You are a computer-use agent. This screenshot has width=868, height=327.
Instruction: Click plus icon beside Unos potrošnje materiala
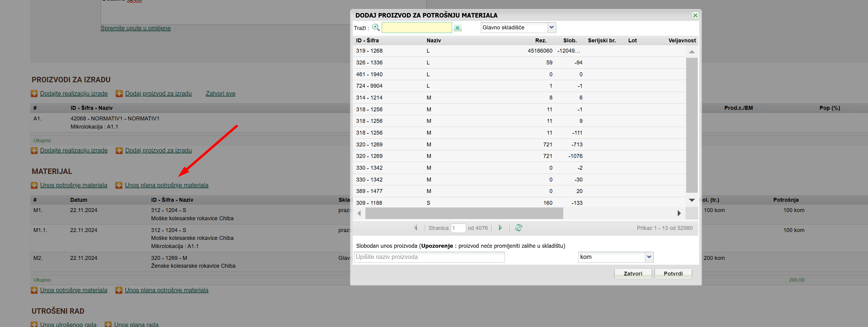click(x=34, y=185)
